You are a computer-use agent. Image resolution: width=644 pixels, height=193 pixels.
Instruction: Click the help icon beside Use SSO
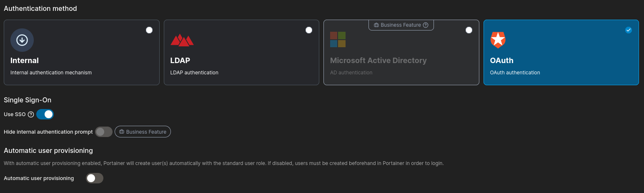31,114
